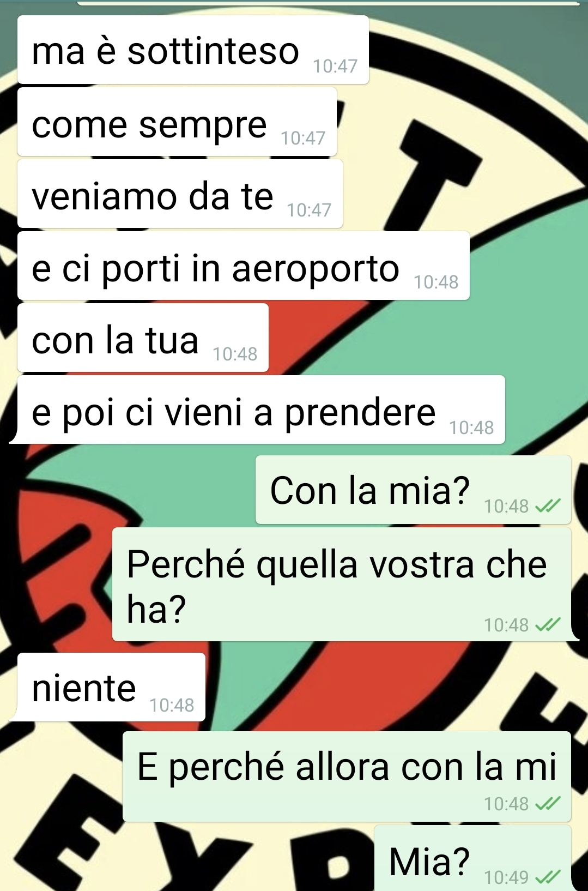Click double-check icon on 'E perché allora' message
The height and width of the screenshot is (891, 588).
pyautogui.click(x=548, y=804)
